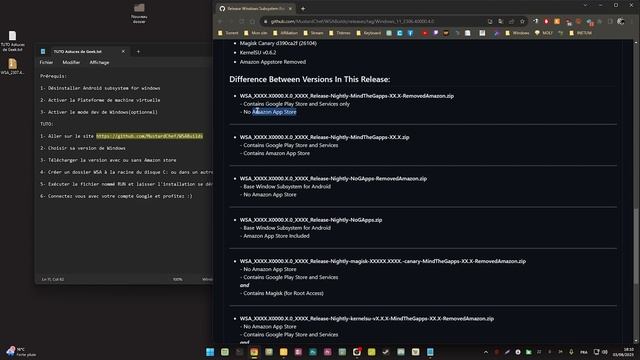Screen dimensions: 640x360
Task: Click the red extension icon in toolbar
Action: (546, 21)
